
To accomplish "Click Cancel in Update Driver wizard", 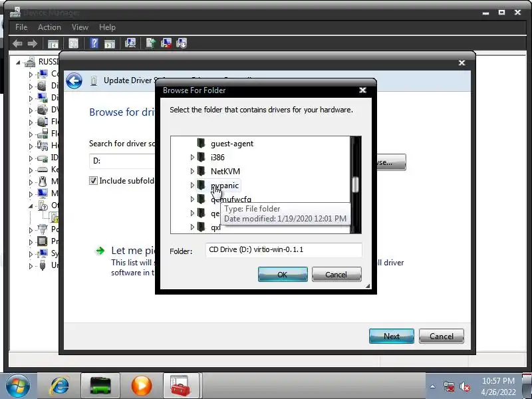I will pos(441,336).
